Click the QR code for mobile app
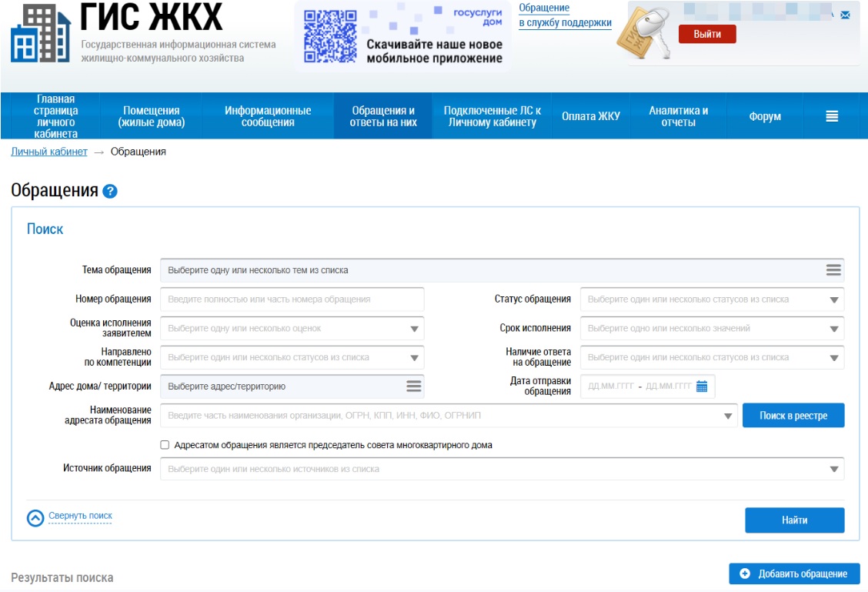868x592 pixels. (x=330, y=36)
